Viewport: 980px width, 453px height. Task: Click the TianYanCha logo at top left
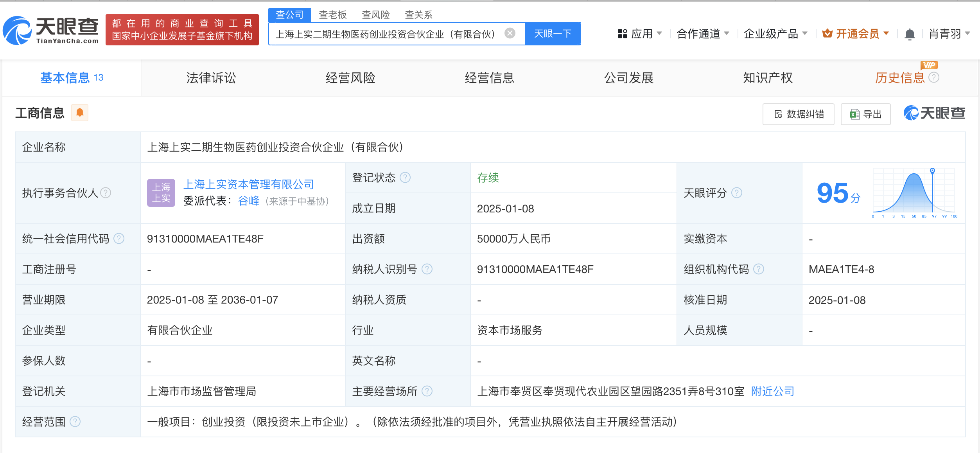coord(50,31)
